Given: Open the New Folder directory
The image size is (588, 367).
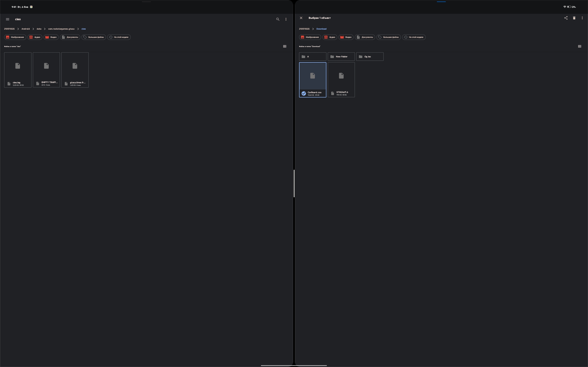Looking at the screenshot, I should pos(341,57).
